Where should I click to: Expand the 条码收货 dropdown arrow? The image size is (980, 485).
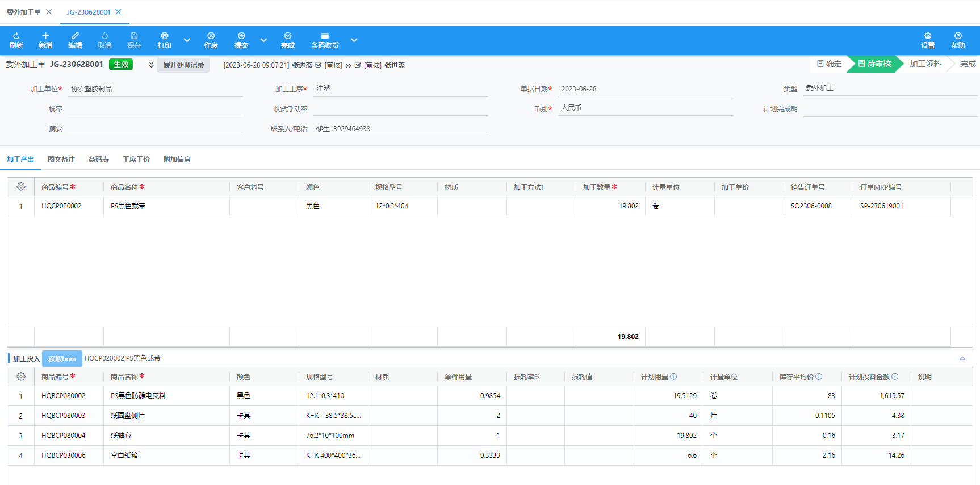(x=354, y=40)
